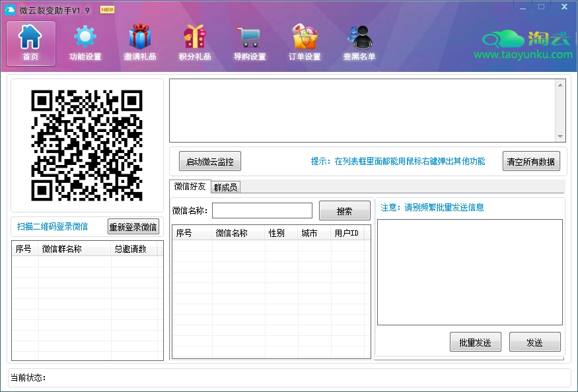Click inside the 微信名称 input field
This screenshot has width=578, height=392.
point(262,210)
